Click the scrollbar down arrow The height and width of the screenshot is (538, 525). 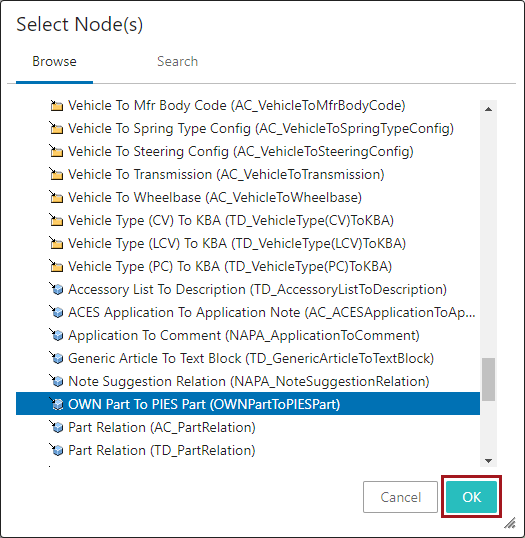[x=489, y=461]
